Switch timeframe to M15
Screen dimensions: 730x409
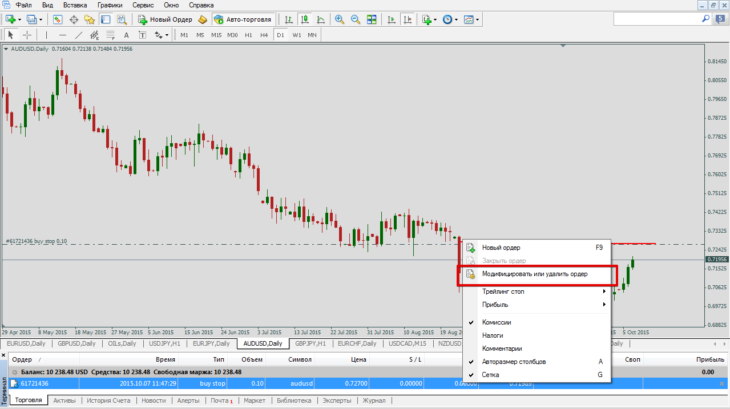pyautogui.click(x=216, y=35)
